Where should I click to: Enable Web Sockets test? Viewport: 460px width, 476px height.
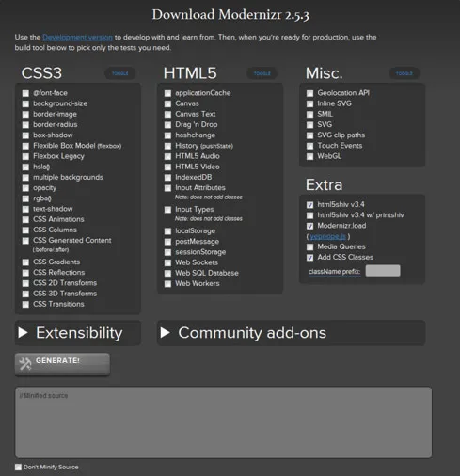(167, 262)
